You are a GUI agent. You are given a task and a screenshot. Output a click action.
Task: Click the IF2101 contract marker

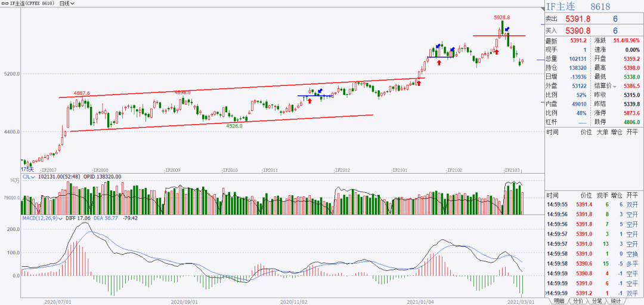[x=400, y=170]
